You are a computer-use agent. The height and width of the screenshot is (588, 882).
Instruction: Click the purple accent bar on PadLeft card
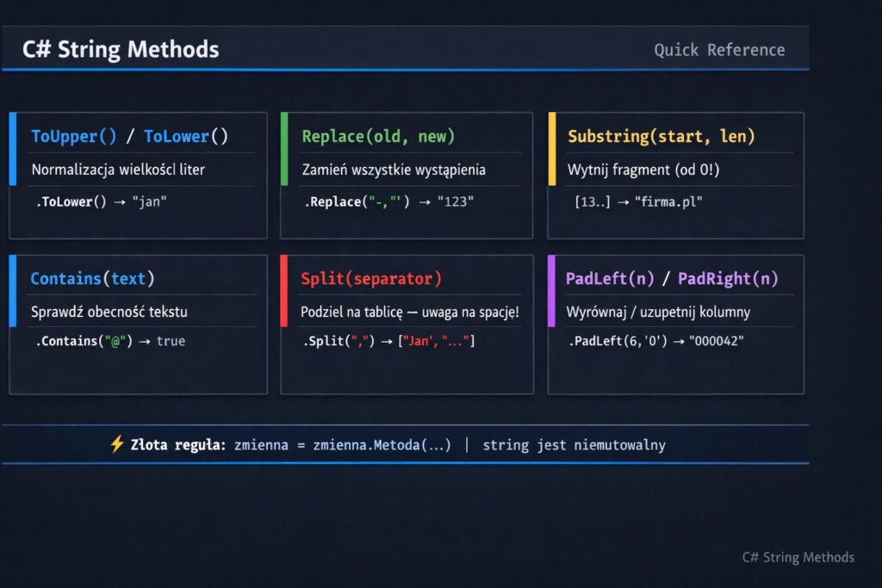pos(551,291)
